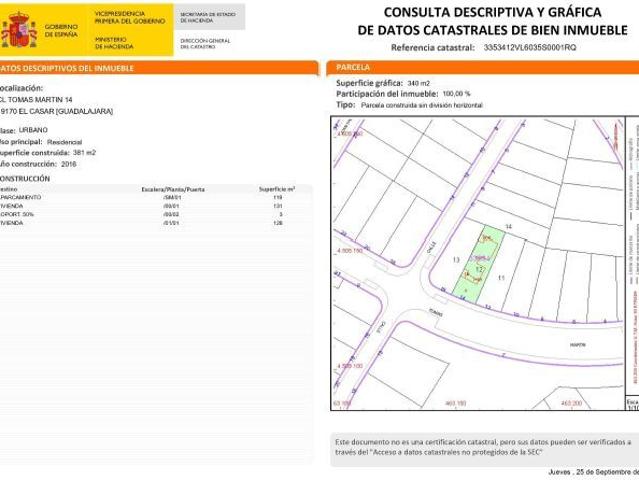The image size is (639, 480).
Task: Click the 'Participación del inmueble:' label
Action: [x=387, y=94]
